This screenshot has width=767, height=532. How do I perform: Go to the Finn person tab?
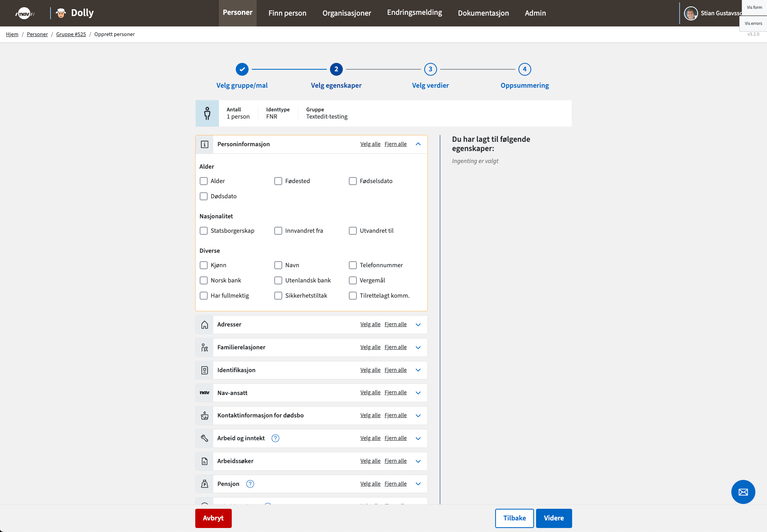click(x=287, y=13)
